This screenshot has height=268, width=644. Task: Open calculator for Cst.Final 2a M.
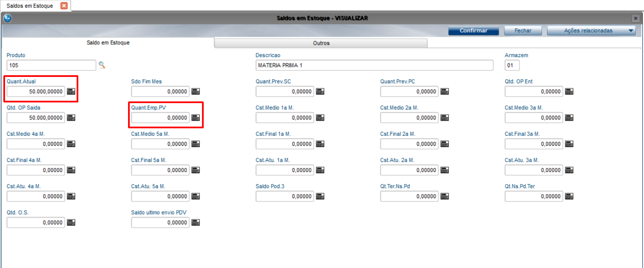pyautogui.click(x=445, y=144)
